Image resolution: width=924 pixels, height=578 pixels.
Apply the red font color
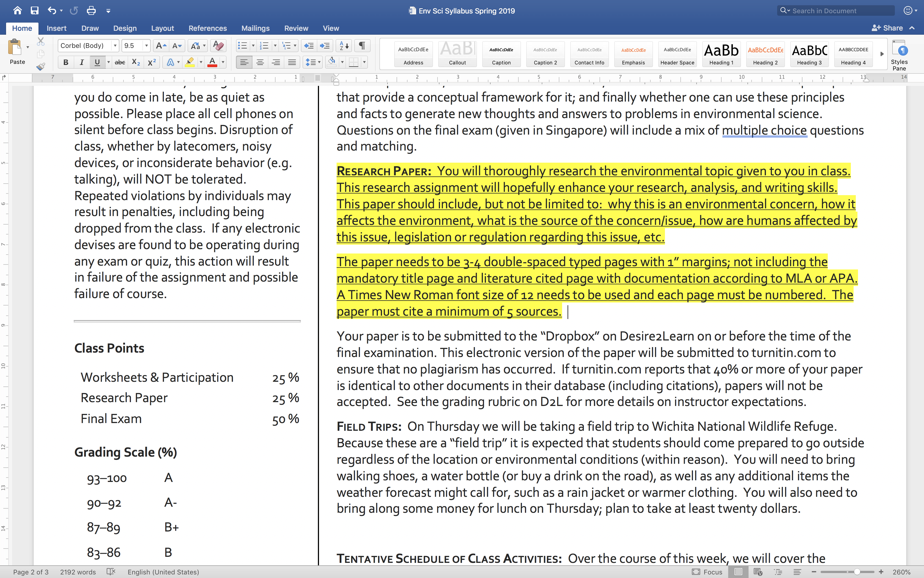tap(212, 62)
